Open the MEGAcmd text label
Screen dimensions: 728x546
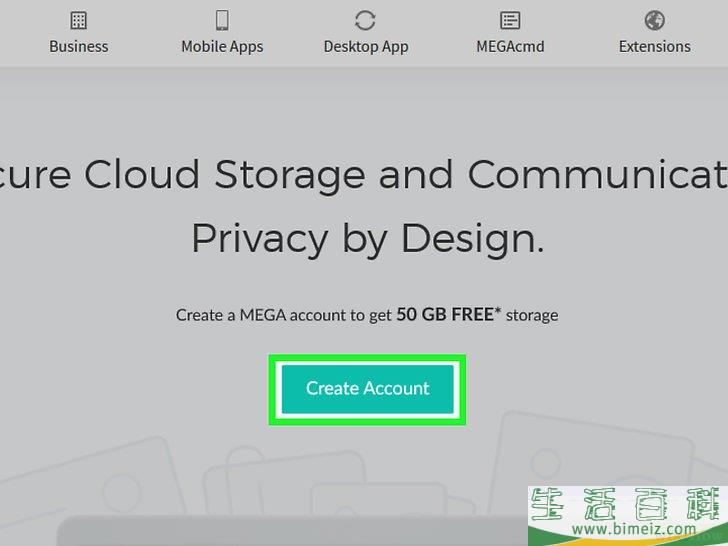(x=510, y=46)
